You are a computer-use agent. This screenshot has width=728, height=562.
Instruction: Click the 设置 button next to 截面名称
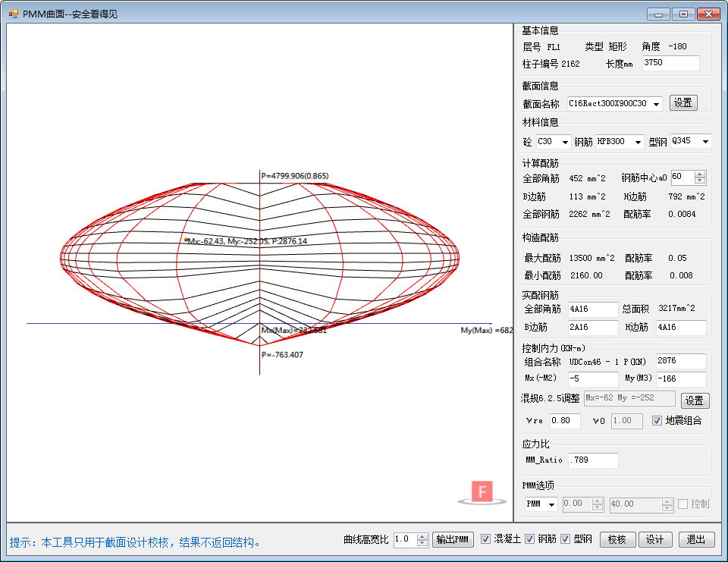[683, 102]
